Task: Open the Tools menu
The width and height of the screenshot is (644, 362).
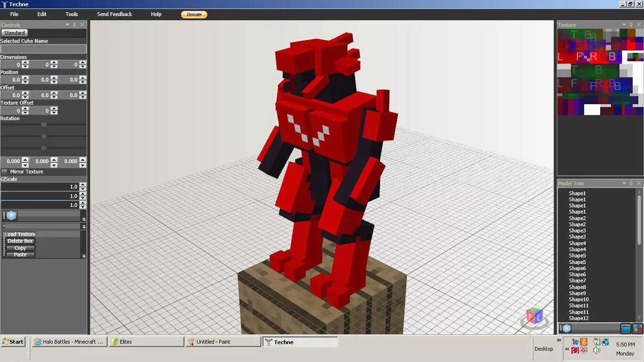Action: pyautogui.click(x=72, y=14)
